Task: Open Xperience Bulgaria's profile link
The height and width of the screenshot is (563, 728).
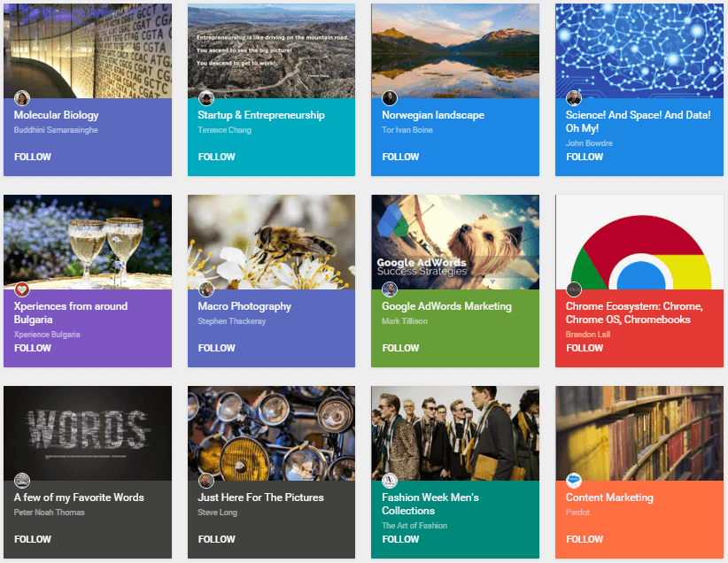Action: click(46, 334)
